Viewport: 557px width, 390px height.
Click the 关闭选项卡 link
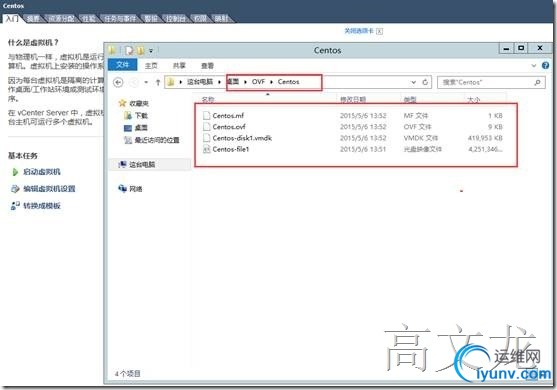(x=359, y=31)
